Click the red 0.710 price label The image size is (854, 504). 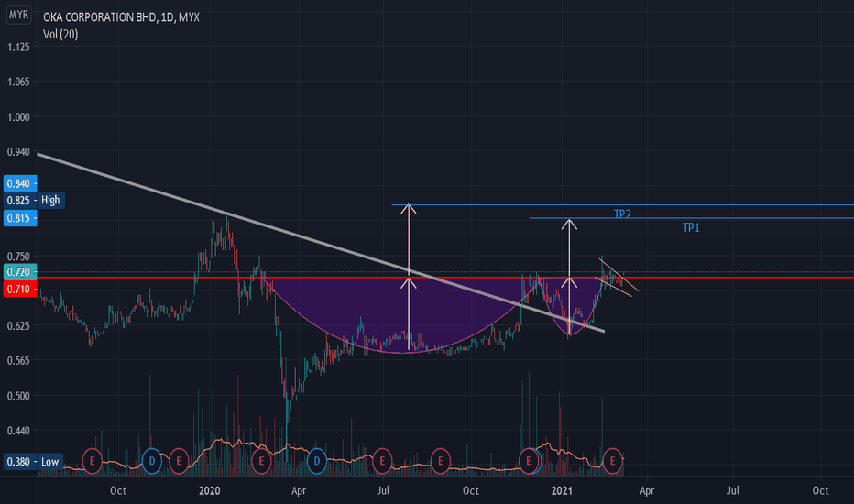[x=20, y=289]
